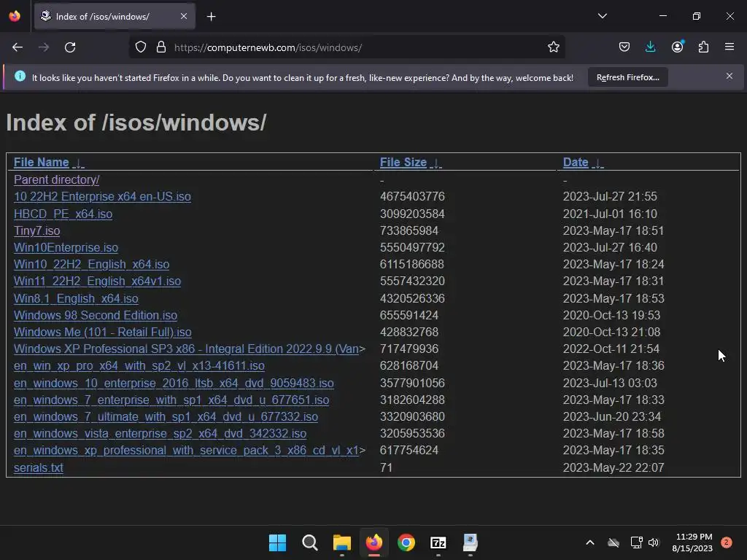
Task: Download Win8.1_English_x64.iso
Action: coord(76,298)
